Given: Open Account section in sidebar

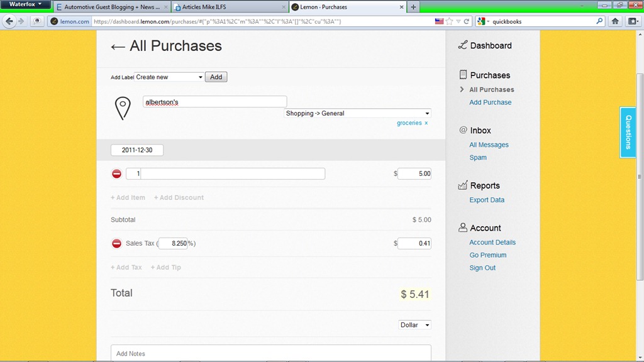Looking at the screenshot, I should pyautogui.click(x=486, y=228).
